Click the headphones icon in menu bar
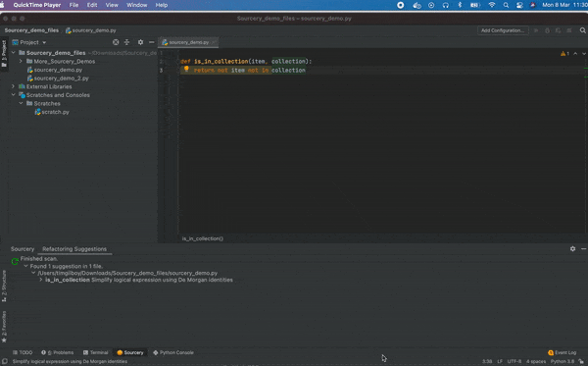This screenshot has height=366, width=588. pyautogui.click(x=446, y=5)
